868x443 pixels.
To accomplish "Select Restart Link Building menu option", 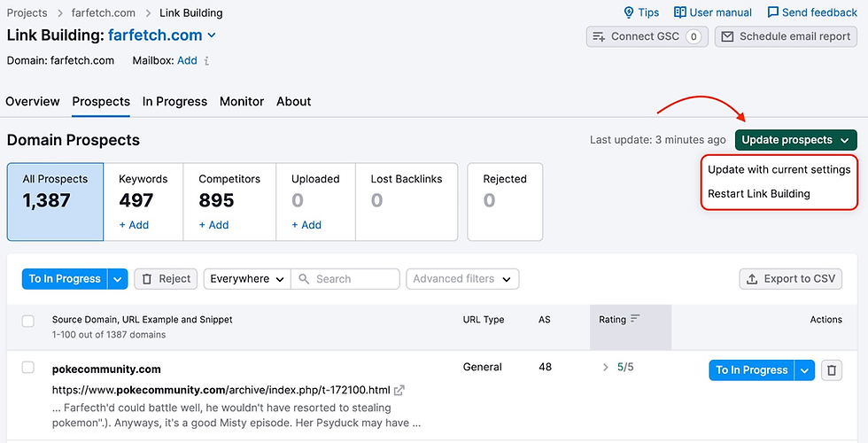I will click(759, 193).
